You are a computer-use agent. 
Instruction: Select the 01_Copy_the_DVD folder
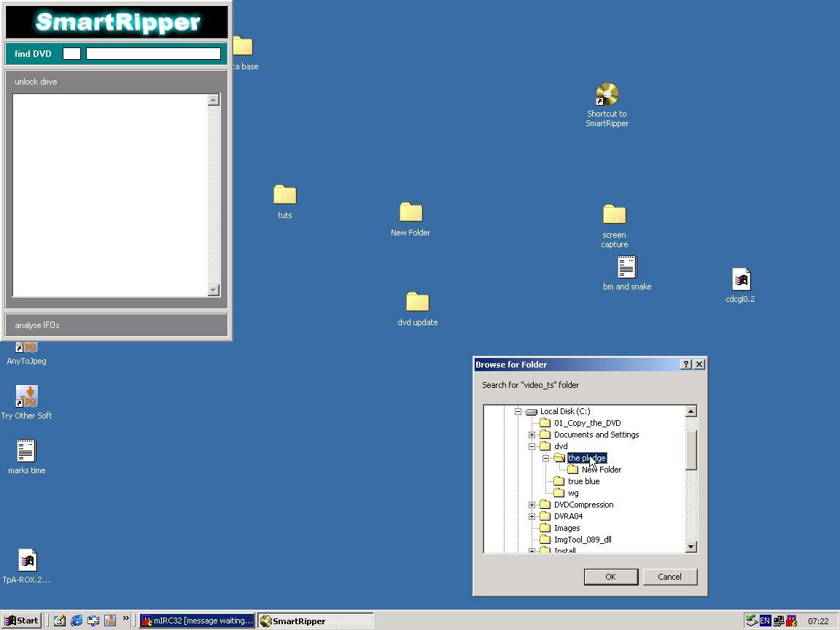587,423
